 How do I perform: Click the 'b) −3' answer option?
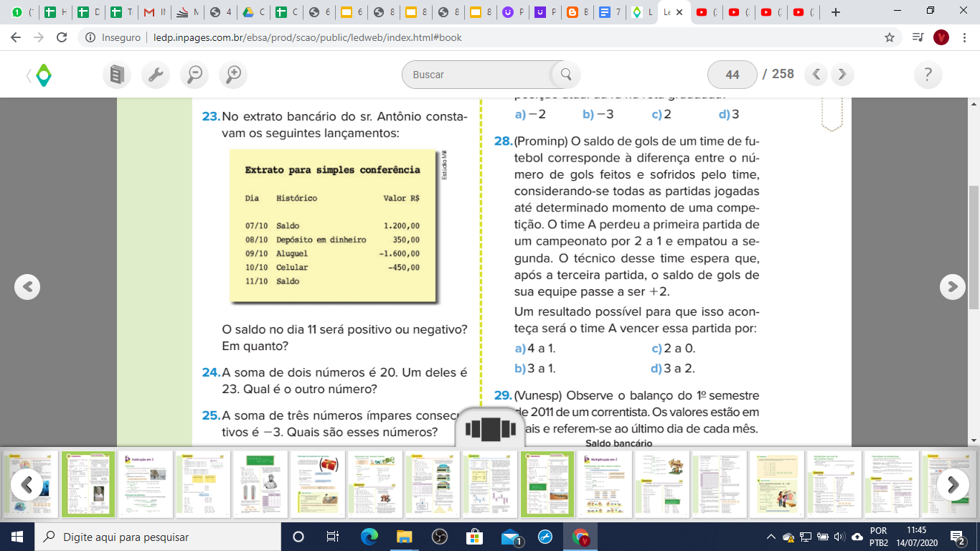click(x=598, y=114)
